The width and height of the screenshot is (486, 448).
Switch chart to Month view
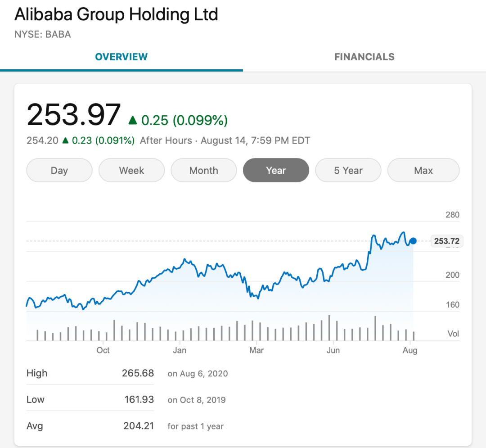click(x=204, y=171)
